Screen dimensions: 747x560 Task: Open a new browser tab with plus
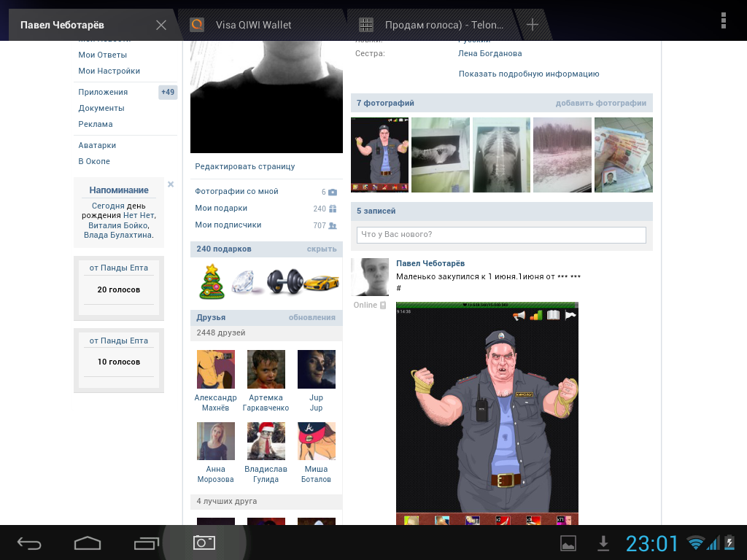(532, 25)
